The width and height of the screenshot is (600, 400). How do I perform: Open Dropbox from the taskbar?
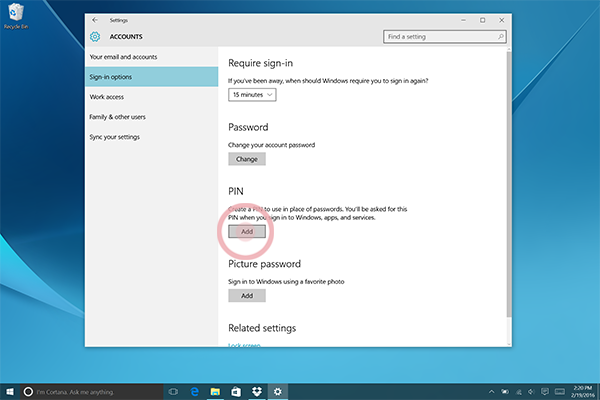(257, 392)
